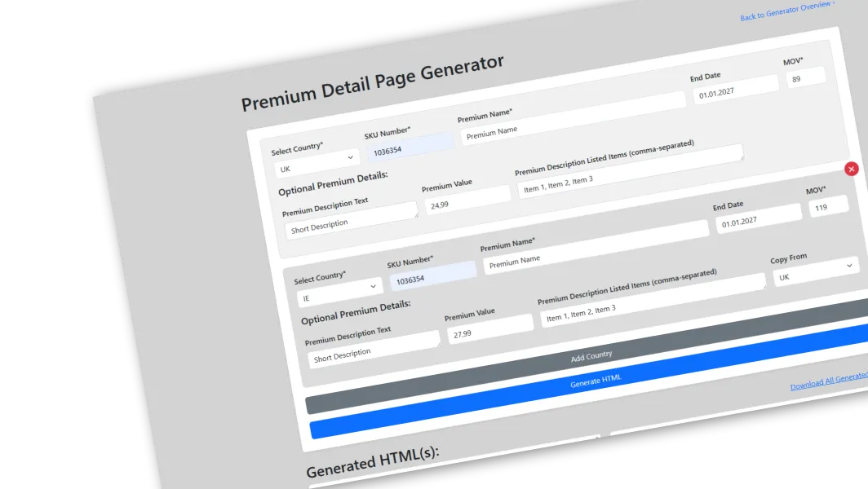Viewport: 868px width, 489px height.
Task: Select MOV field containing 119
Action: (x=828, y=205)
